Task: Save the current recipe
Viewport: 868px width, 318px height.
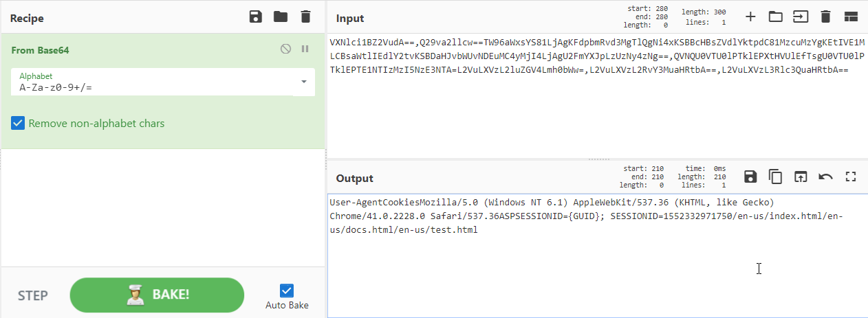Action: tap(256, 17)
